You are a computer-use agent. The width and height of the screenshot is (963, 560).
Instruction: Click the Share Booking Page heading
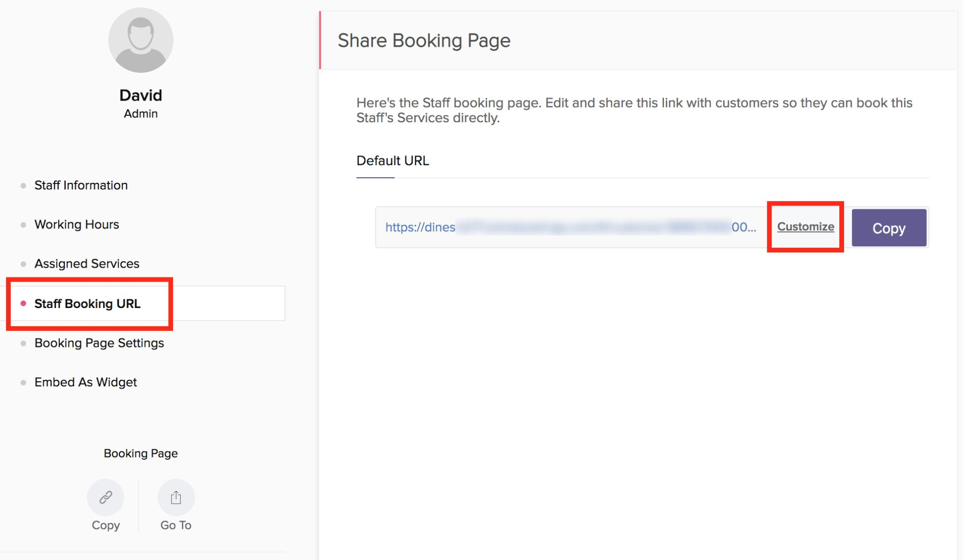(424, 40)
